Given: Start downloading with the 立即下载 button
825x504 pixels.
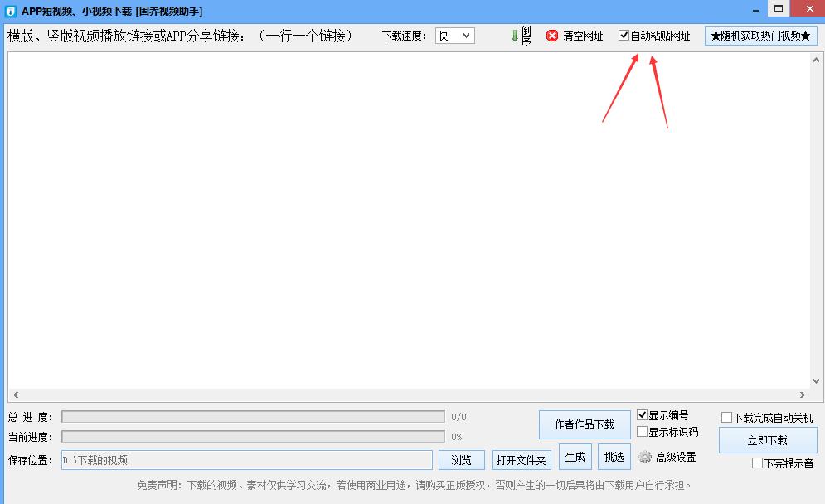Looking at the screenshot, I should [x=768, y=440].
